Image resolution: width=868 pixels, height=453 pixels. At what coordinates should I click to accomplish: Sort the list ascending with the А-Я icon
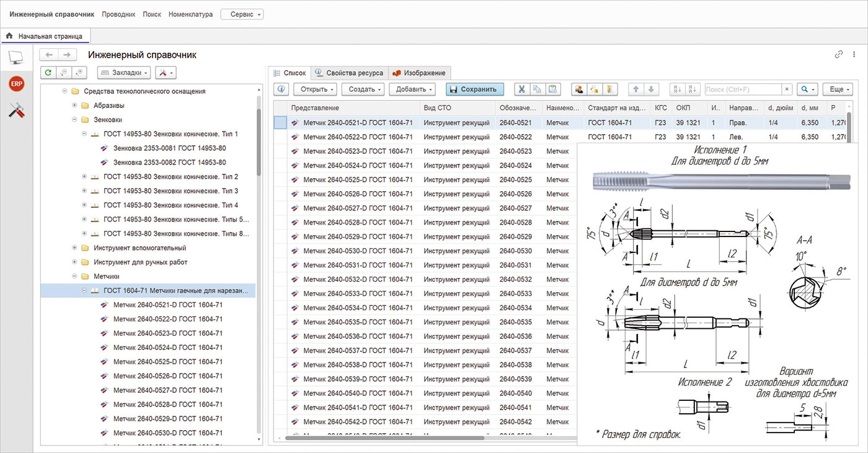pos(677,89)
